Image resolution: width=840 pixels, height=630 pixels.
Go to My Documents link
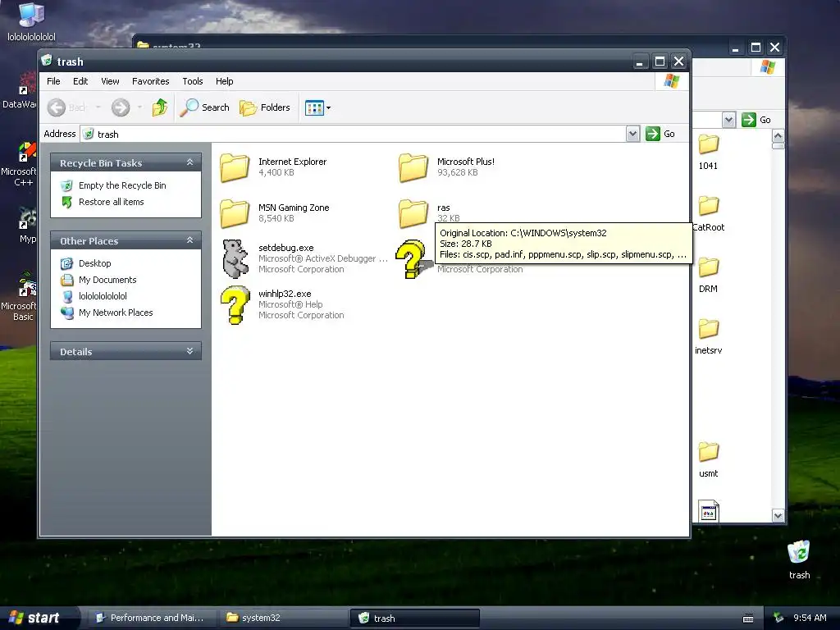107,280
